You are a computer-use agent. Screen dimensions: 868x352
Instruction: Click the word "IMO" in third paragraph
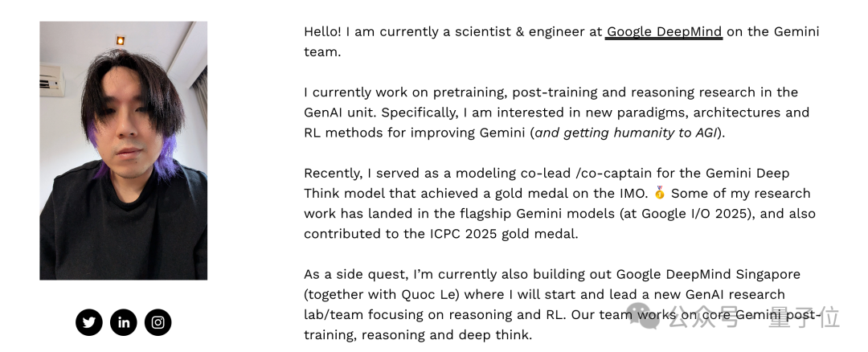631,193
